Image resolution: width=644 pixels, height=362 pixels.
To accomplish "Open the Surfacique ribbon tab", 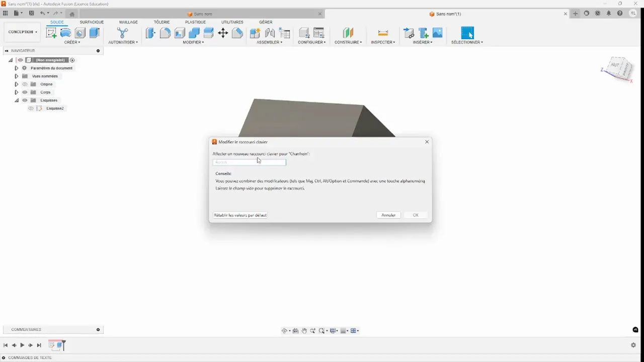I will click(92, 22).
